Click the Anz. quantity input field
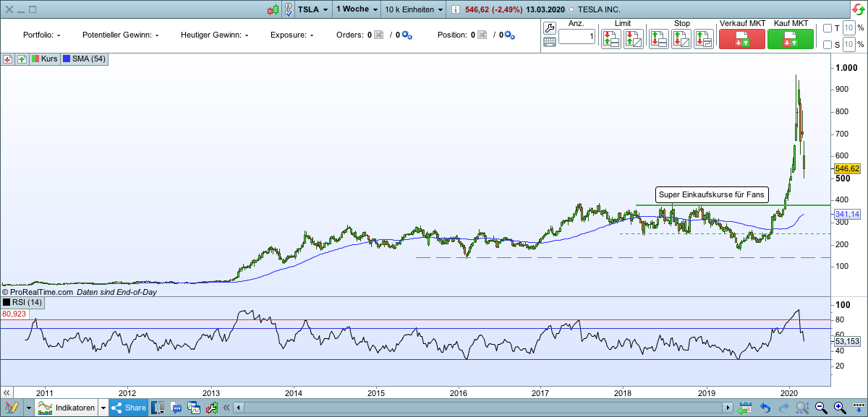Screen dimensions: 868x417 [576, 35]
